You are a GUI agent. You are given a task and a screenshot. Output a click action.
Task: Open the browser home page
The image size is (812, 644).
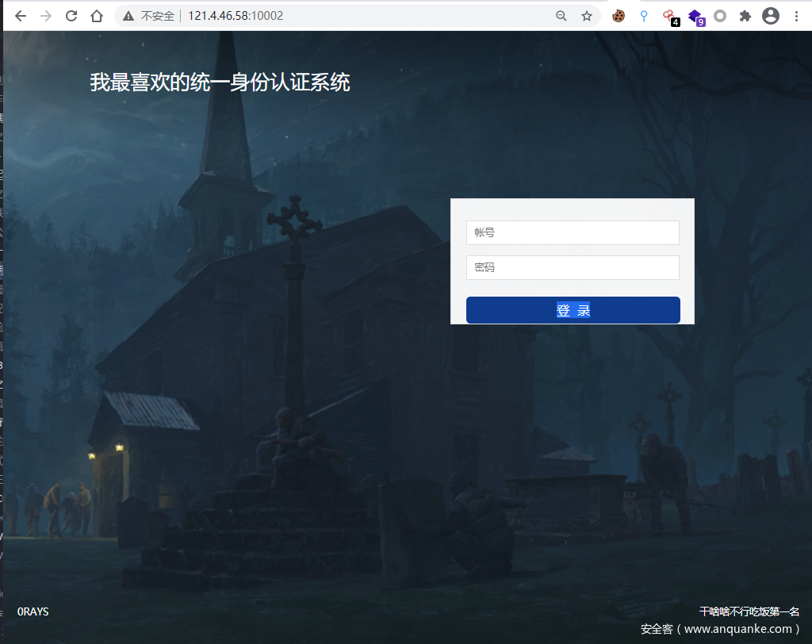click(x=96, y=16)
